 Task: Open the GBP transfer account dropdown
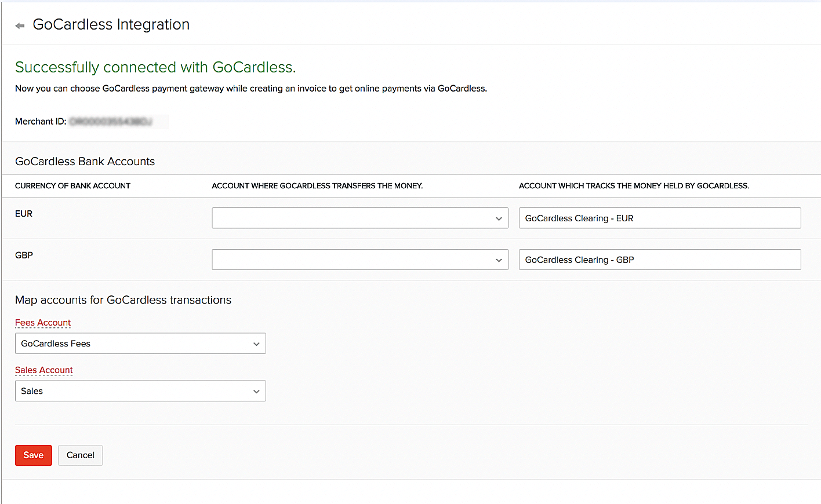tap(359, 260)
